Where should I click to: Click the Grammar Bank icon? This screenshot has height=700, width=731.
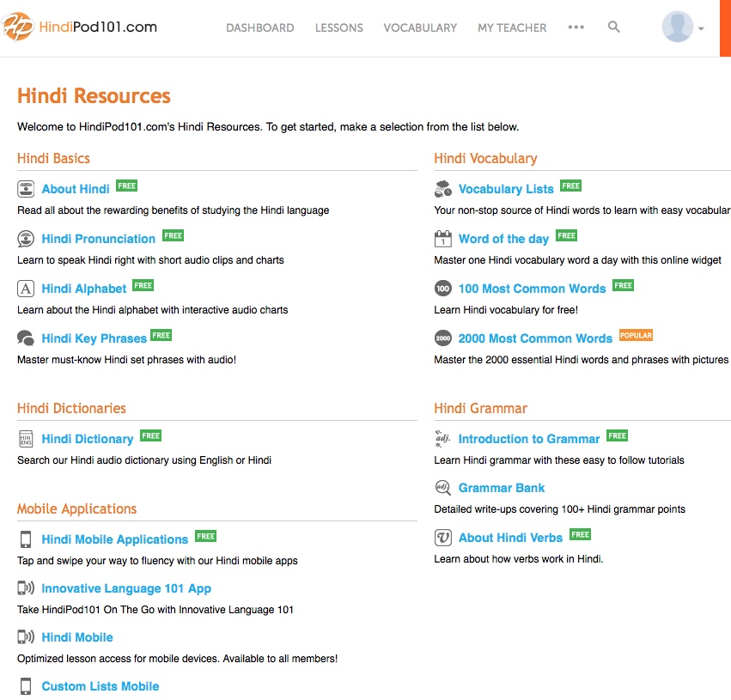(442, 488)
